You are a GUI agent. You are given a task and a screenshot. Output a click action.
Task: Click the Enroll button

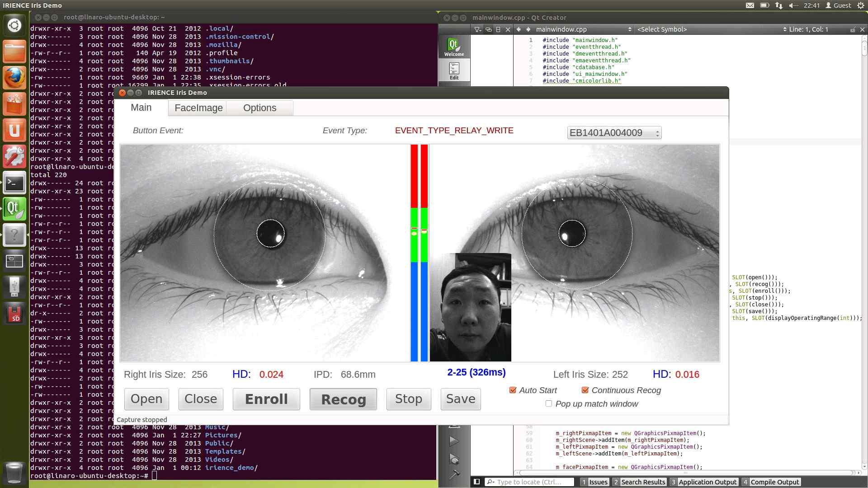(x=266, y=399)
